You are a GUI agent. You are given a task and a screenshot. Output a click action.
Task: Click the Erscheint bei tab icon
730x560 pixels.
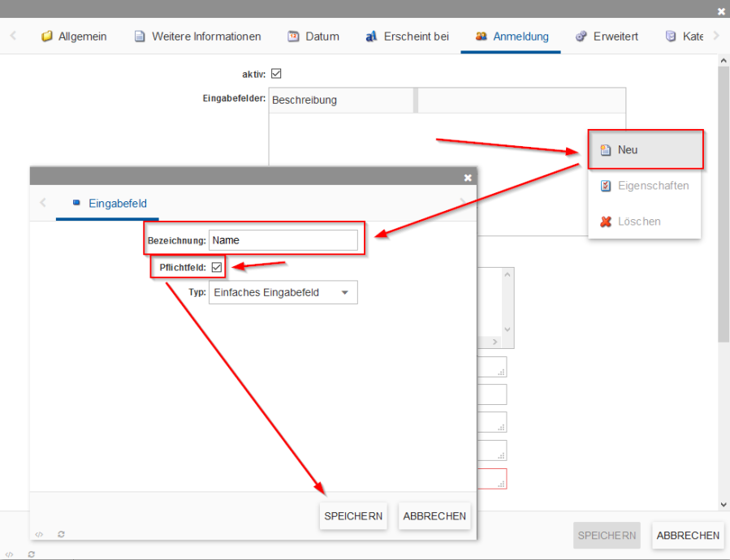[371, 37]
